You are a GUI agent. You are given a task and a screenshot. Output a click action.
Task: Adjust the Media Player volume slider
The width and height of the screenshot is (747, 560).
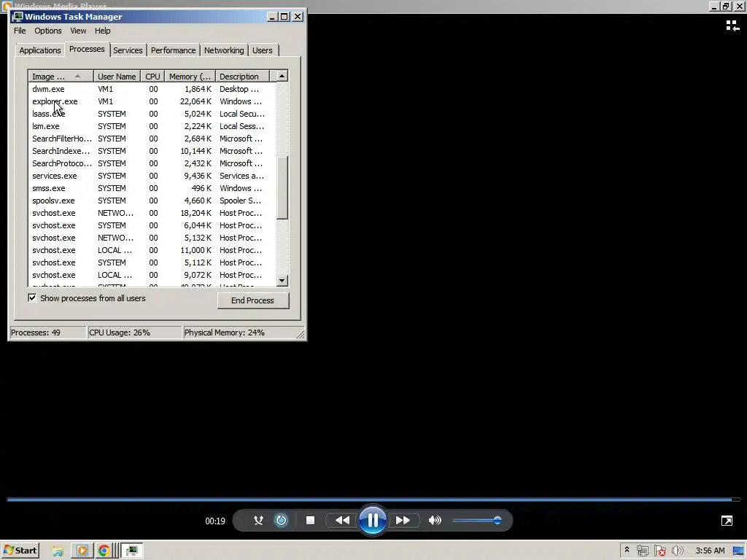click(x=477, y=521)
